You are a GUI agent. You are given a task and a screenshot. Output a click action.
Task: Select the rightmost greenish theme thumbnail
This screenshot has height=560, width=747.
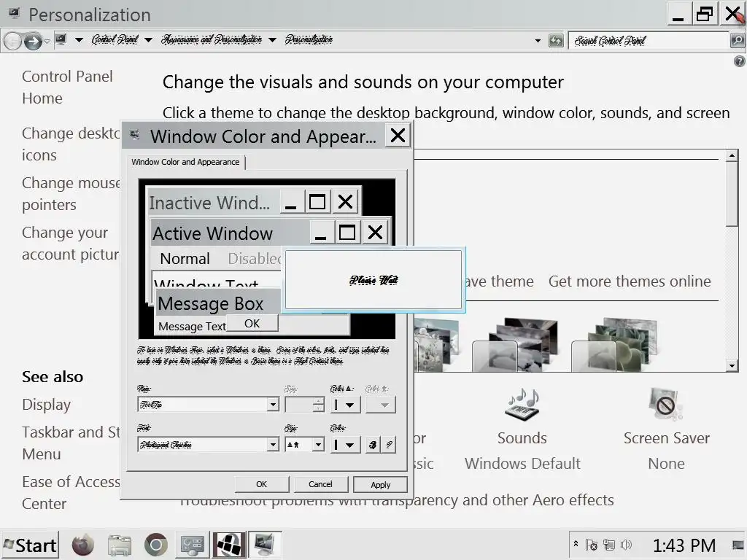(x=616, y=344)
